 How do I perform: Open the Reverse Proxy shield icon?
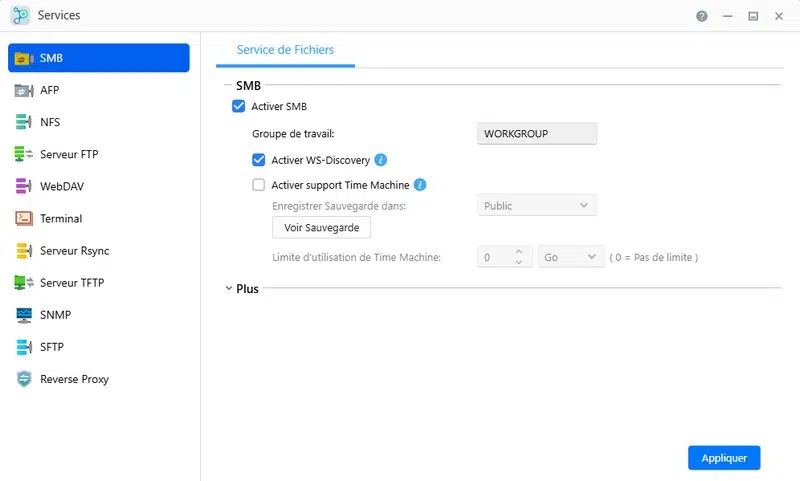[x=24, y=379]
